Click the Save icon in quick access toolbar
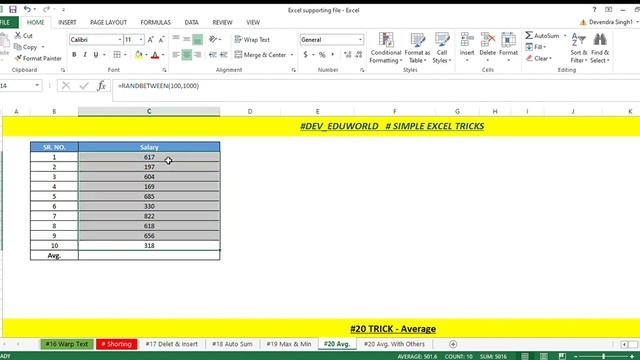Image resolution: width=640 pixels, height=360 pixels. [13, 9]
